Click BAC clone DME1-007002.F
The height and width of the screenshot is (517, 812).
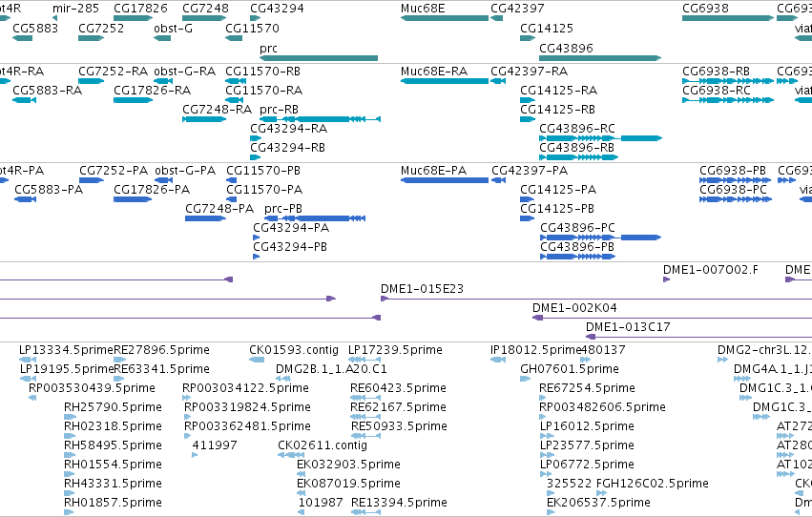[x=666, y=279]
